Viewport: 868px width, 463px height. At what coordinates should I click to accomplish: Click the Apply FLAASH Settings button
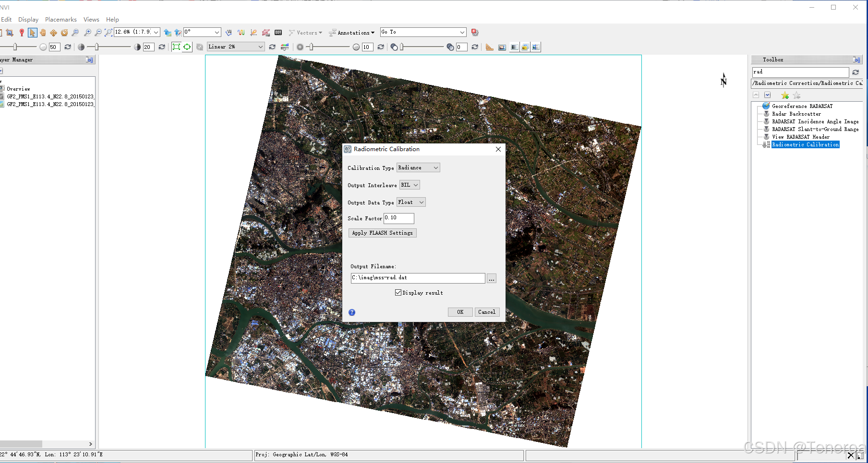coord(382,233)
